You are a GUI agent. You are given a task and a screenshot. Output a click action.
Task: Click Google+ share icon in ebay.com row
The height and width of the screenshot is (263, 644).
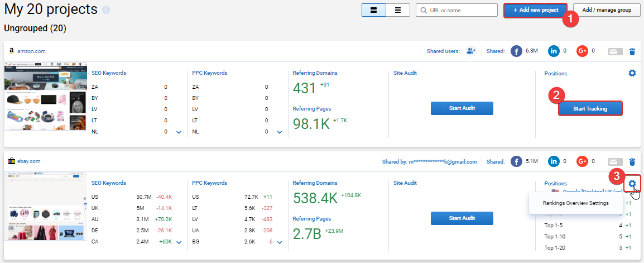pos(582,161)
